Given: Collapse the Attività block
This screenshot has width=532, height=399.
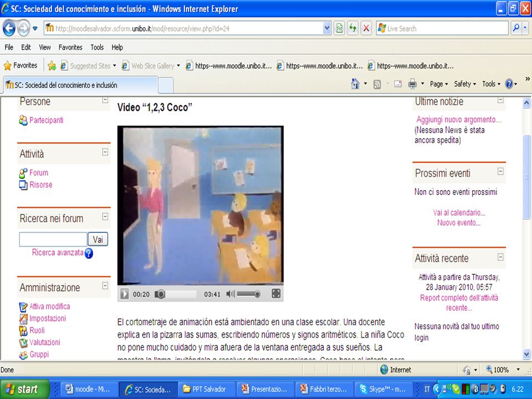Looking at the screenshot, I should [105, 152].
